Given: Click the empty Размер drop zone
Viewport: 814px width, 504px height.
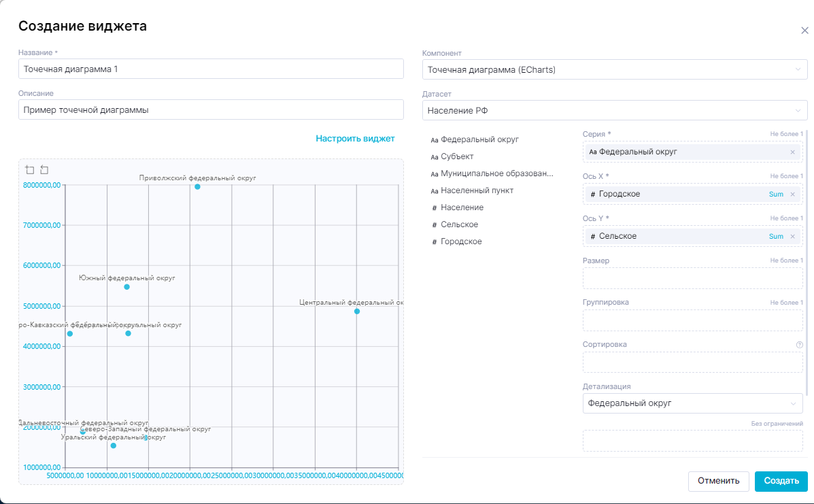Looking at the screenshot, I should 692,279.
